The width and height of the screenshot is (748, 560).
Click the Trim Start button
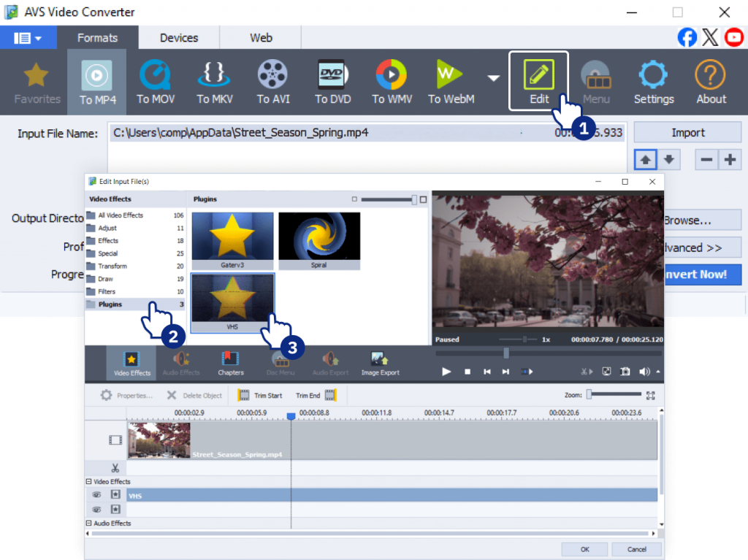(x=260, y=396)
